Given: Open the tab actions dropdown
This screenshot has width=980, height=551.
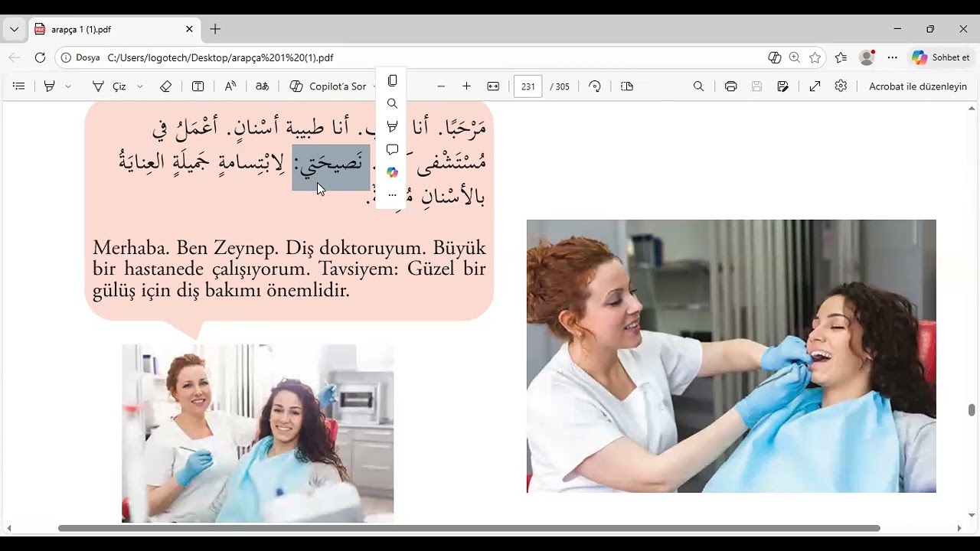Looking at the screenshot, I should click(x=14, y=29).
